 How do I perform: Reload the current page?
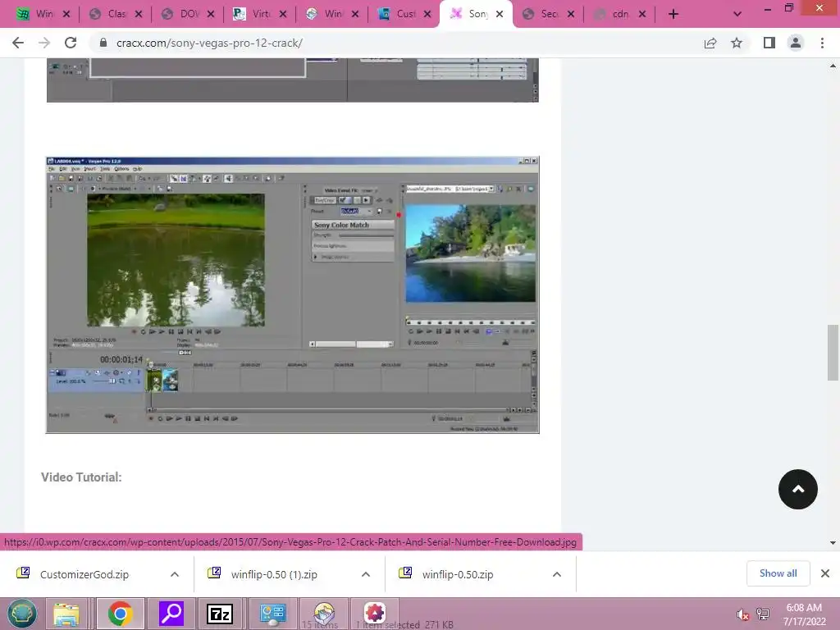point(71,43)
